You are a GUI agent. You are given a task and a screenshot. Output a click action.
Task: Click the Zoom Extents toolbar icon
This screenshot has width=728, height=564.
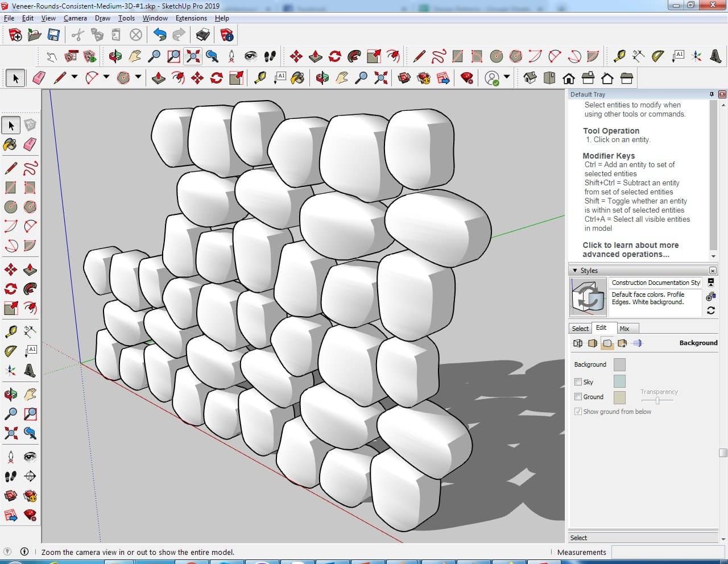[193, 56]
